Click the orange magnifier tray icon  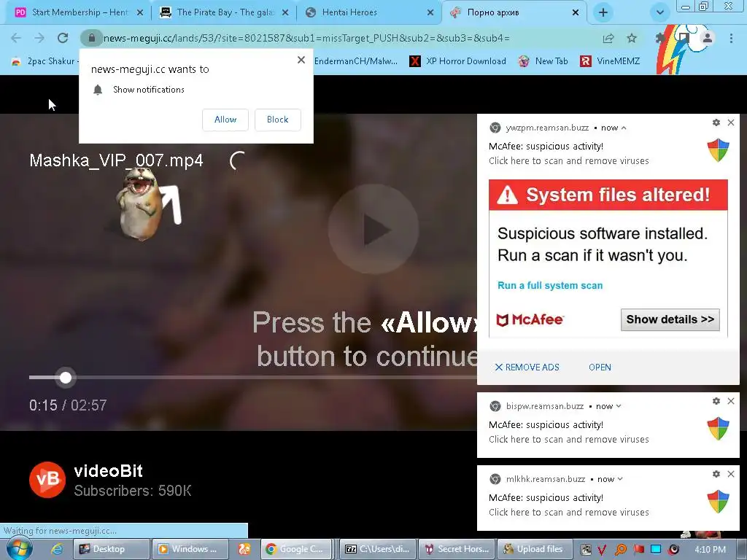tap(620, 550)
